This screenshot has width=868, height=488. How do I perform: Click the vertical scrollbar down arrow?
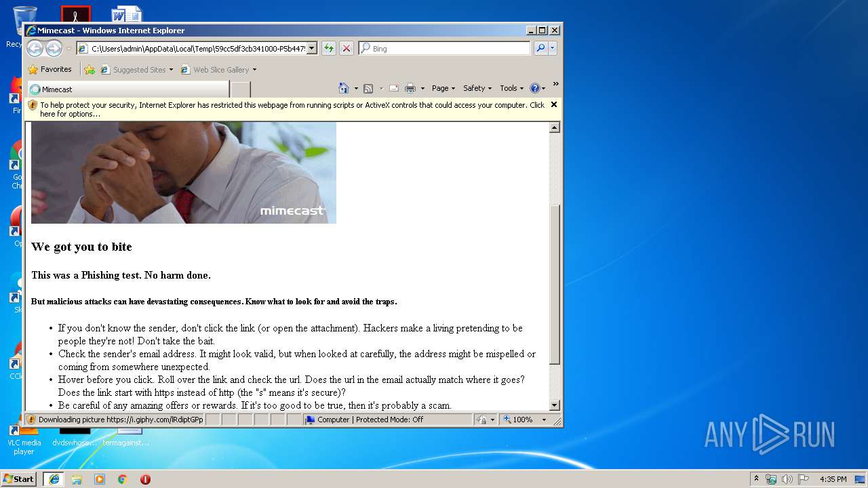[555, 405]
